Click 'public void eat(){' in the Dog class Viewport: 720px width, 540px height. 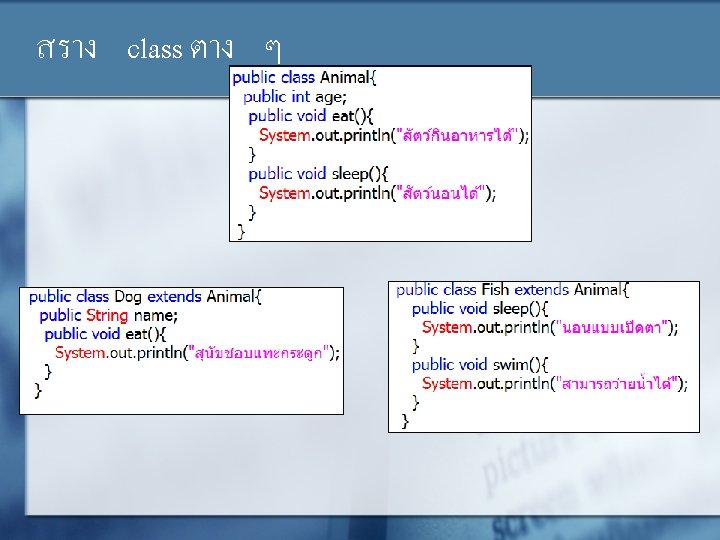[105, 334]
